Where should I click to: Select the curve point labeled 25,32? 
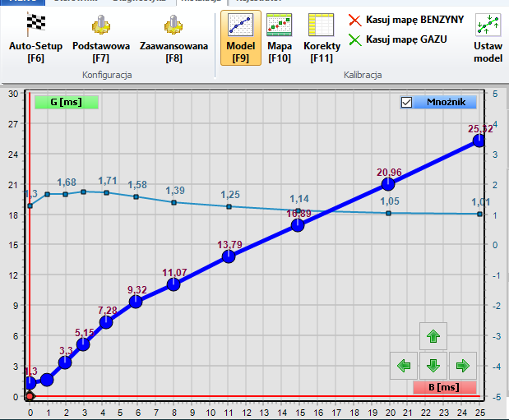(479, 141)
